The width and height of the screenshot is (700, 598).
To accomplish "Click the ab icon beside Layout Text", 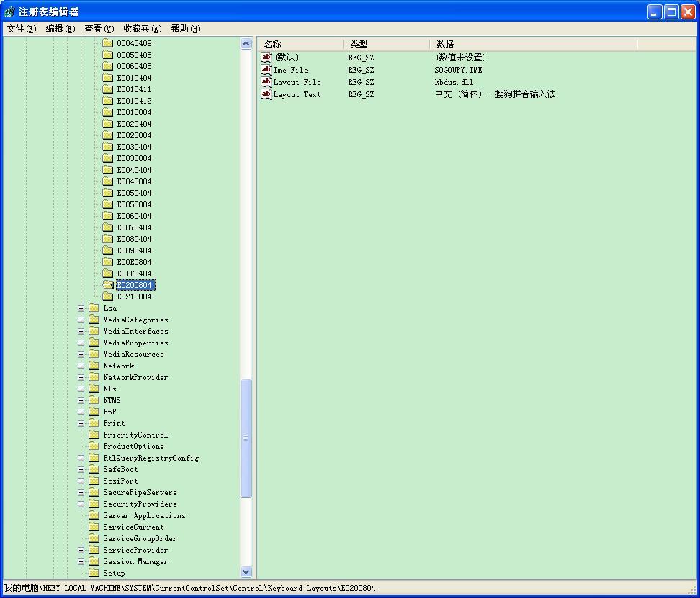I will tap(266, 94).
